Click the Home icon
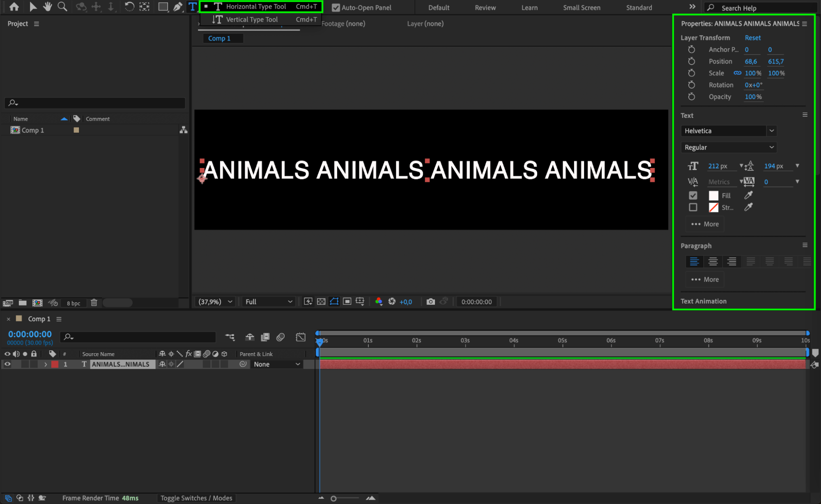Viewport: 821px width, 504px height. click(x=14, y=7)
